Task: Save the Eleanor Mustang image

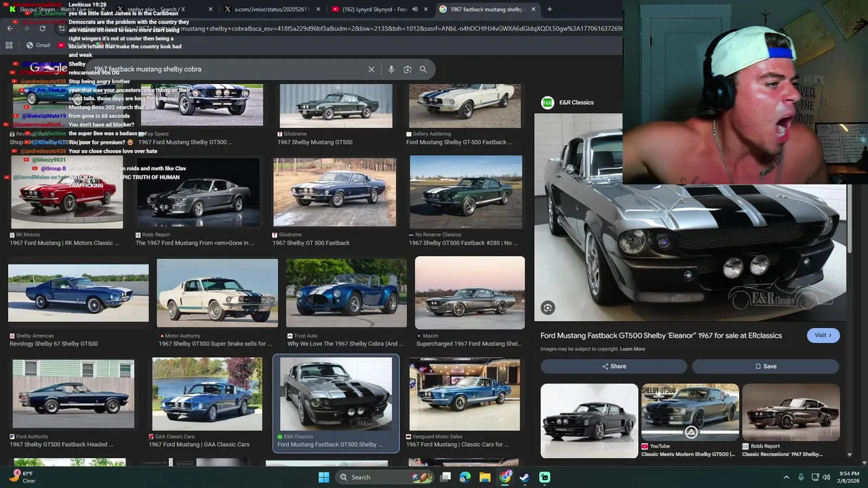Action: click(766, 366)
